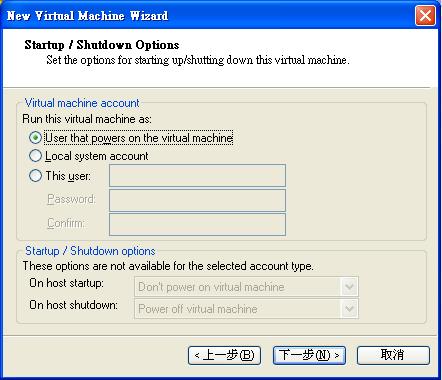Viewport: 442px width, 380px height.
Task: Click the 'Set the options for starting up' description
Action: click(x=198, y=60)
